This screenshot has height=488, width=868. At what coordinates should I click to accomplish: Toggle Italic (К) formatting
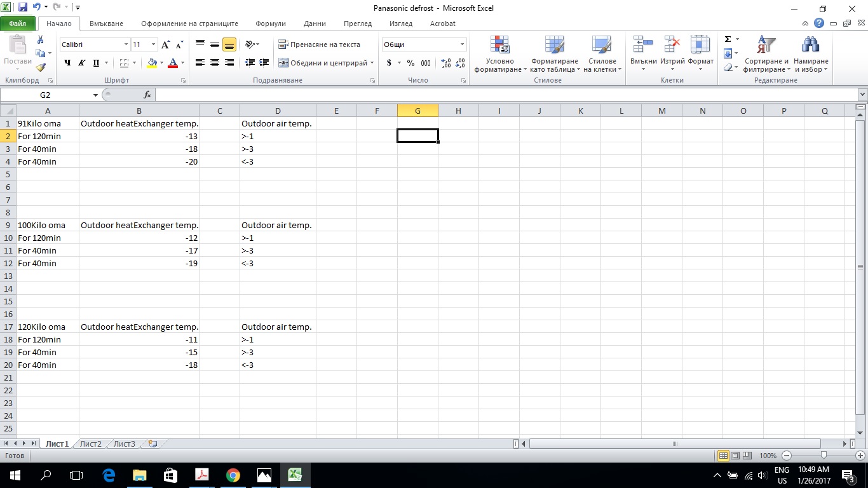tap(81, 63)
